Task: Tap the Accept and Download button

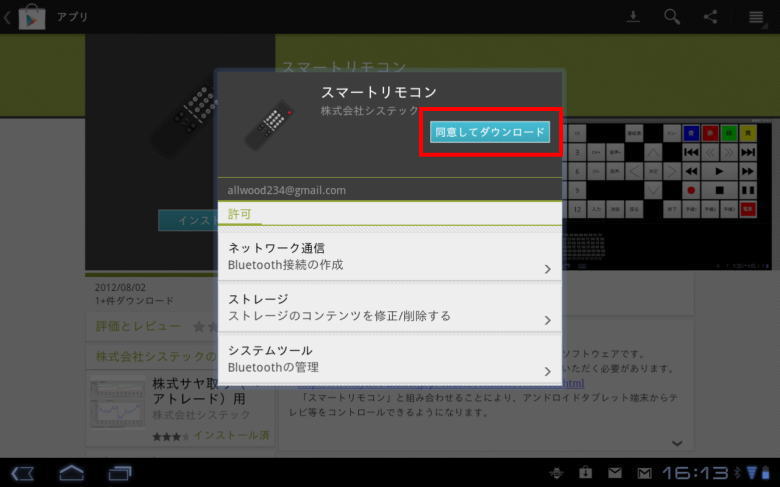Action: tap(489, 132)
